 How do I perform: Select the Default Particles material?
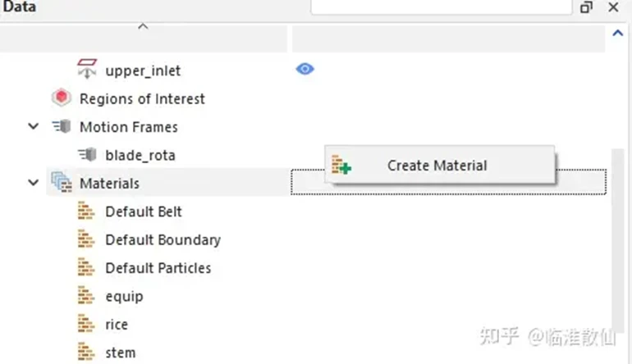(158, 268)
